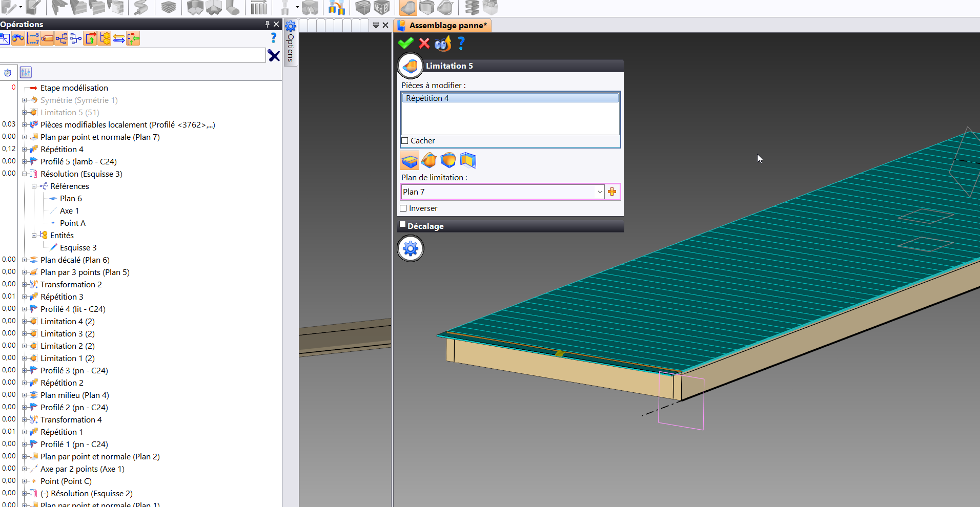Check the Inverser option

pyautogui.click(x=403, y=208)
